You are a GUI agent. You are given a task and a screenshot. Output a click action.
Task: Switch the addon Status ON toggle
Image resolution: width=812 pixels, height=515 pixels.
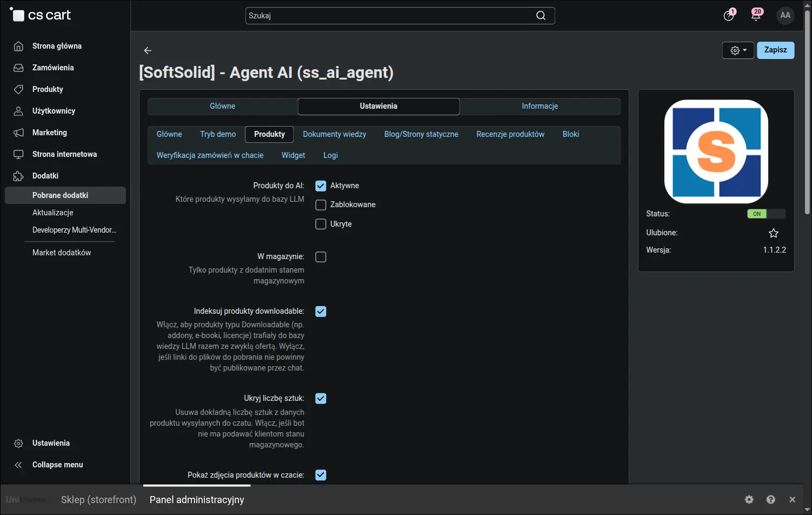click(766, 214)
